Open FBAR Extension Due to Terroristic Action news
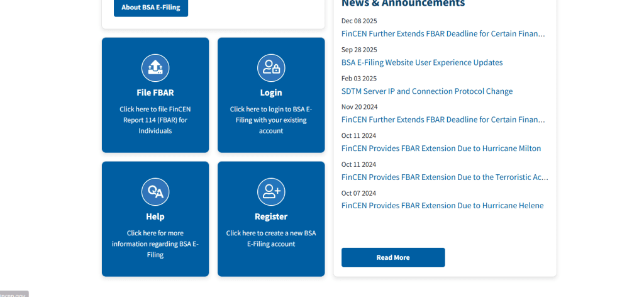Screen dimensions: 644x297 pyautogui.click(x=445, y=177)
